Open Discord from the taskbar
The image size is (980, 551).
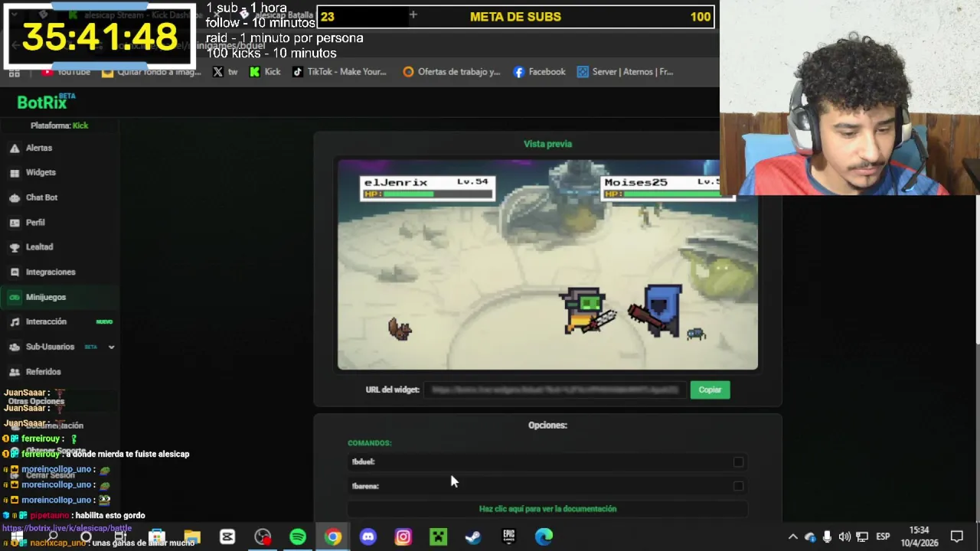click(x=368, y=537)
